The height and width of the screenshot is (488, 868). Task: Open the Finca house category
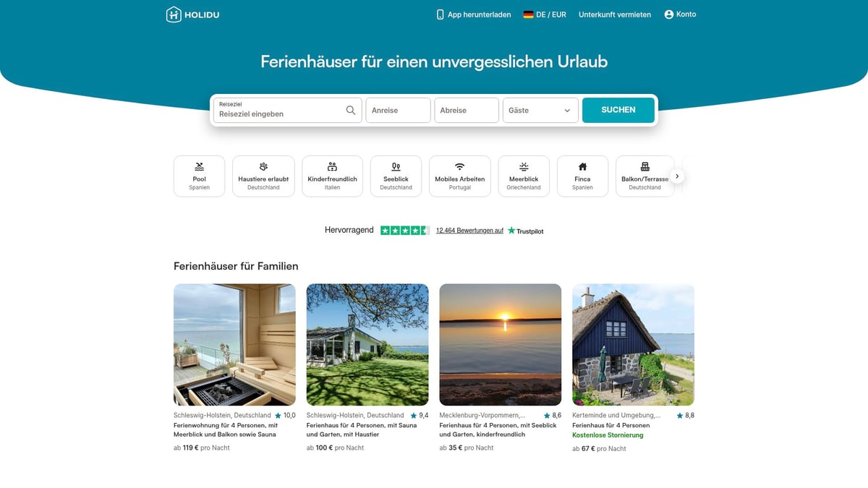[582, 176]
